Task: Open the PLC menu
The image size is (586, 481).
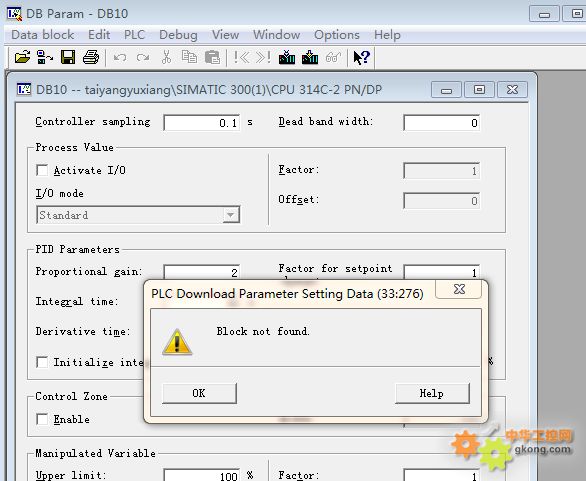Action: (134, 35)
